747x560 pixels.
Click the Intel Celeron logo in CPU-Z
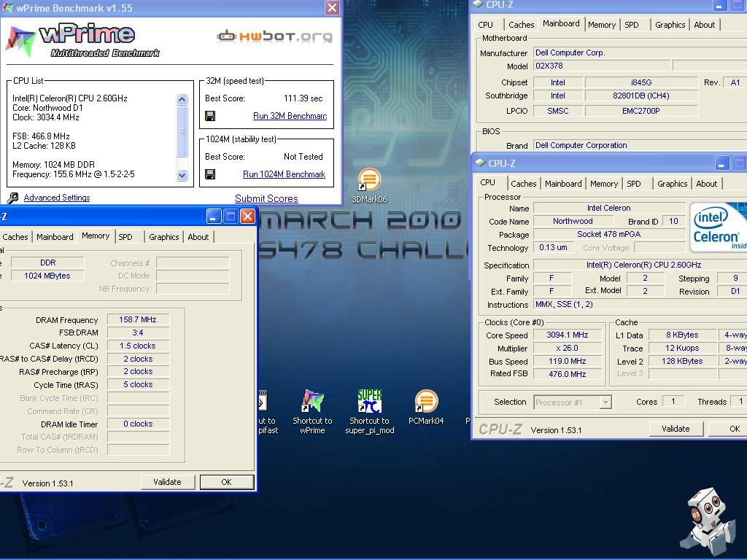pyautogui.click(x=718, y=227)
